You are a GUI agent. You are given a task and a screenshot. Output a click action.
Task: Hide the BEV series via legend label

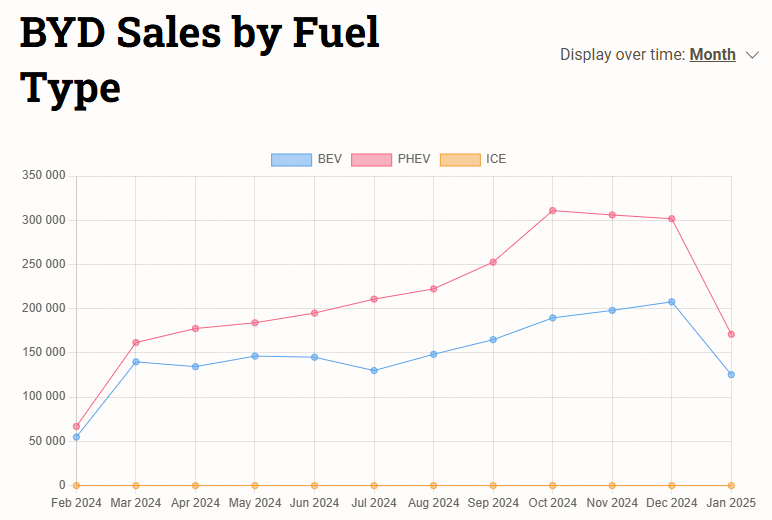[x=330, y=159]
